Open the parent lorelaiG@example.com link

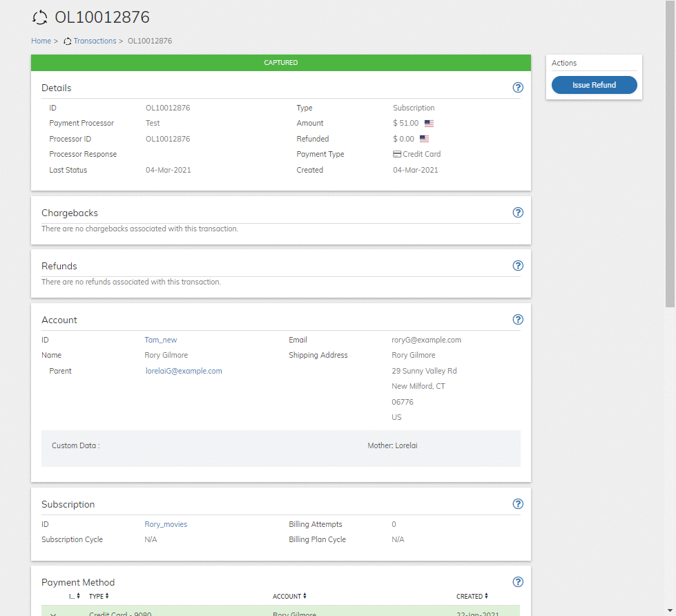click(184, 371)
